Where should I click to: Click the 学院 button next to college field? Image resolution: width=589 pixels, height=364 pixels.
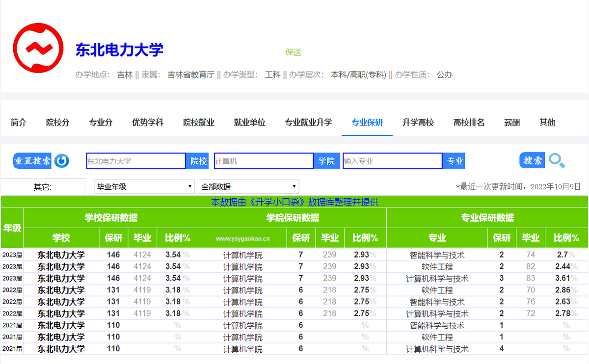[326, 161]
